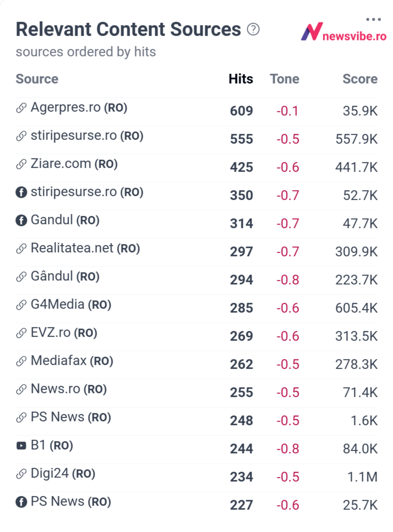Click the link icon beside G4Media

point(21,305)
